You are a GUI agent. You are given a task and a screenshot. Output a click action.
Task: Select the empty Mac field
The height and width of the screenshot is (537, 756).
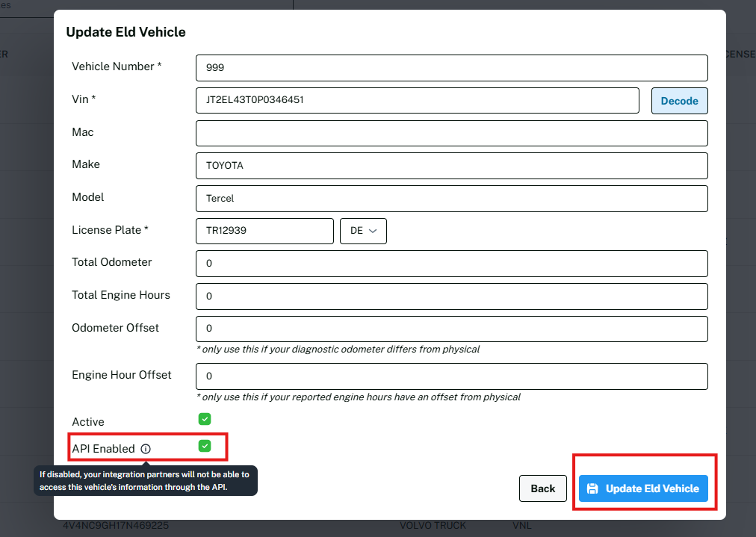451,133
